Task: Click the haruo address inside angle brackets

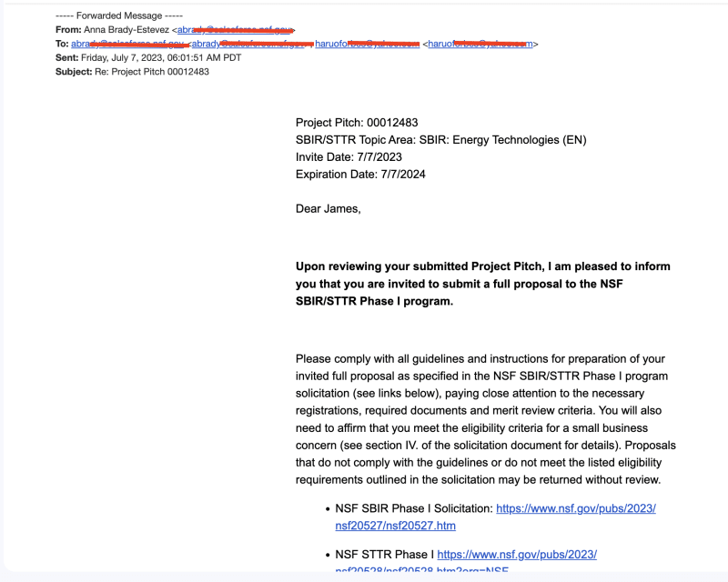Action: pyautogui.click(x=480, y=44)
